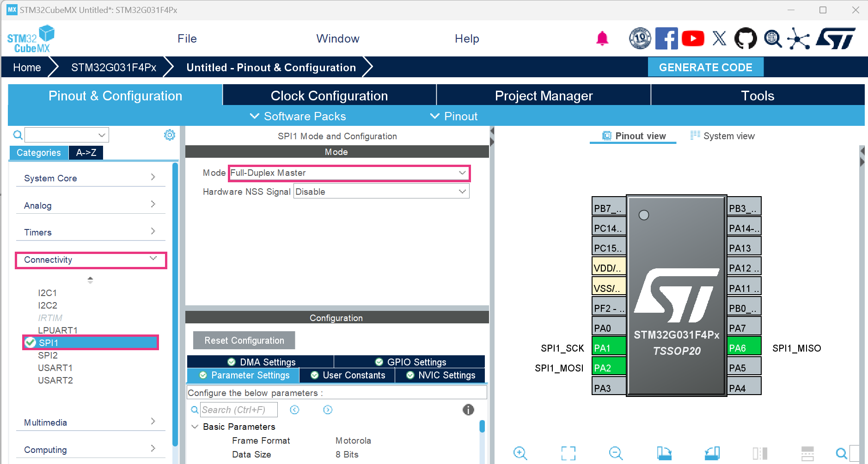Fit chip to view with expand icon

[568, 453]
